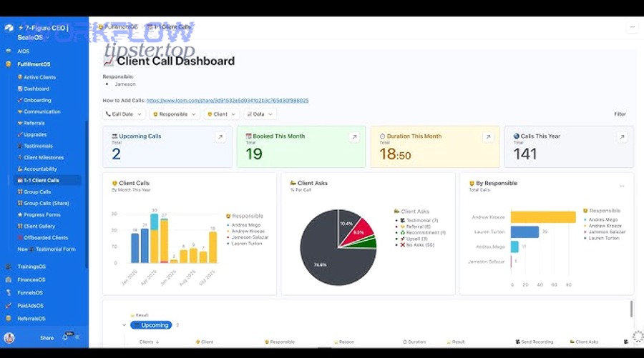Collapse the sidebar with the double-chevron icon
The image size is (644, 358).
pos(77,338)
